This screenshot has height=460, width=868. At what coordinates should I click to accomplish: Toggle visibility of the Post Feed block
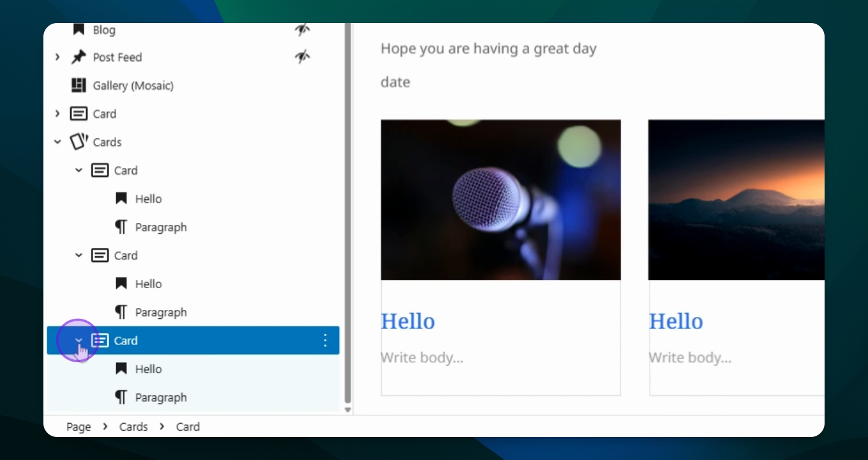click(302, 57)
